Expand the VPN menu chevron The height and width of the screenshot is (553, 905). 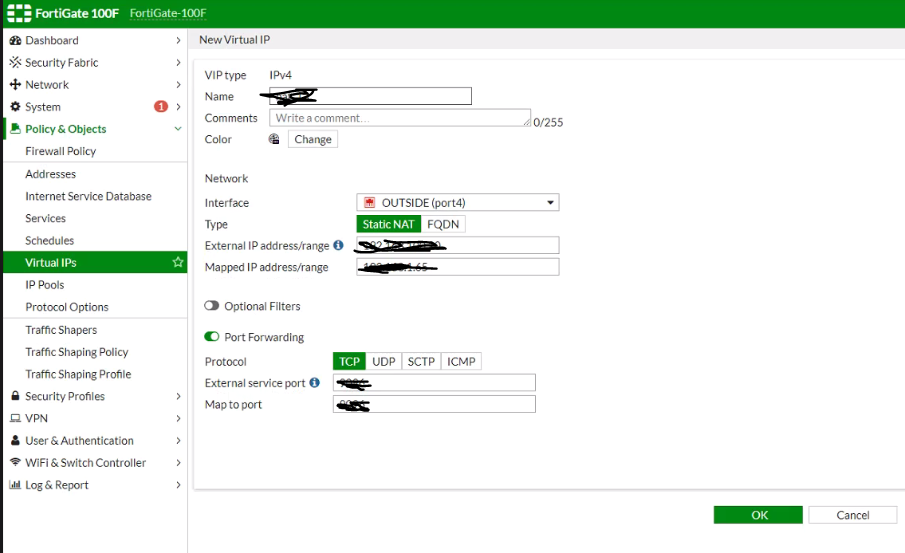pyautogui.click(x=178, y=419)
